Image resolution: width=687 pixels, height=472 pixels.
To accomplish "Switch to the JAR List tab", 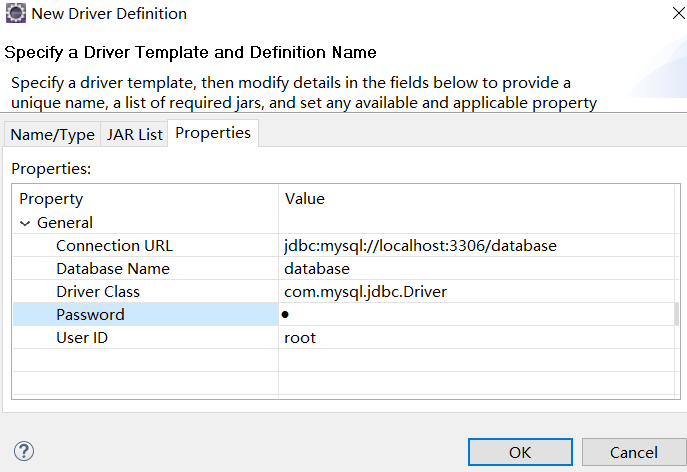I will [135, 135].
